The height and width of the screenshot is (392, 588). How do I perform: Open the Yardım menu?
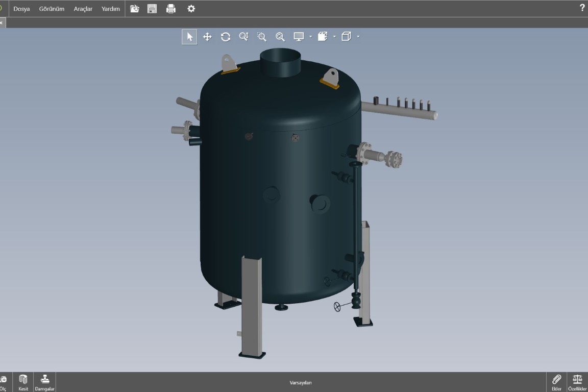(111, 9)
